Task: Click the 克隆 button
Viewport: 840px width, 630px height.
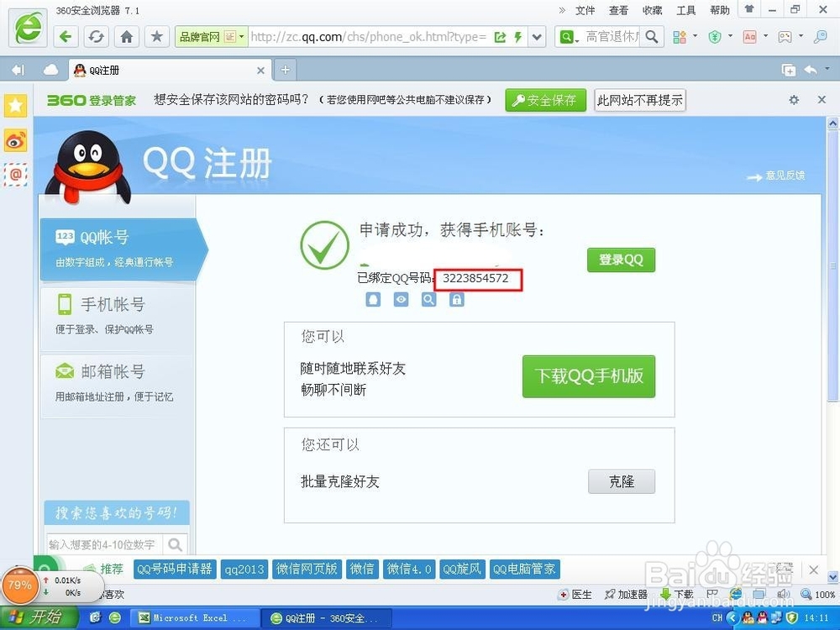Action: [x=622, y=481]
